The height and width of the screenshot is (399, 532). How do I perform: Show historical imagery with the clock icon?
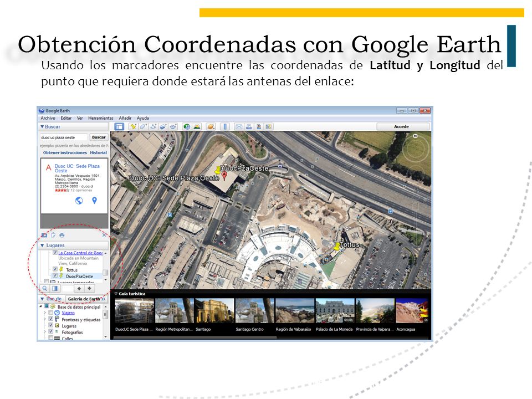click(x=187, y=126)
